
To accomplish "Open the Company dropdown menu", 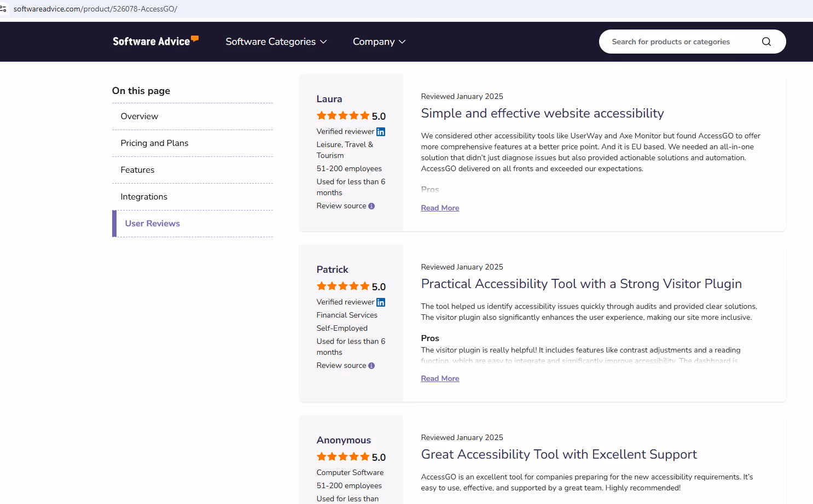I will (x=379, y=42).
